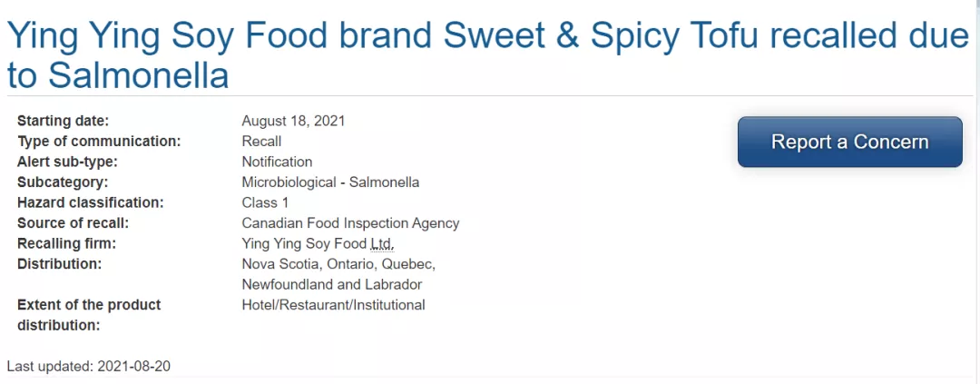Click the Source of recall label
The image size is (980, 384).
[73, 223]
